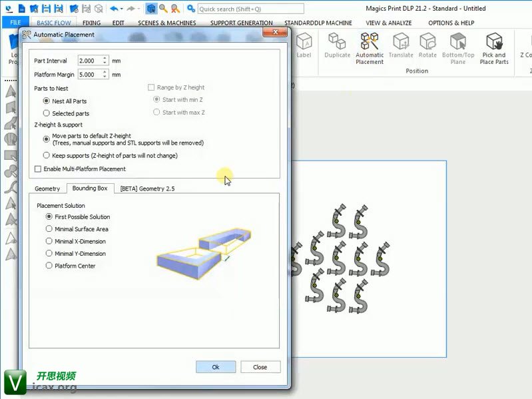The height and width of the screenshot is (399, 532).
Task: Increase Part Interval with spinner arrow
Action: 105,59
